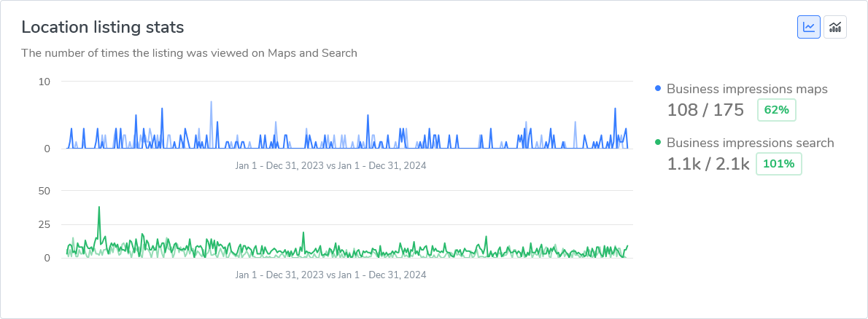
Task: Click the maps chart 0 axis label
Action: (x=47, y=149)
